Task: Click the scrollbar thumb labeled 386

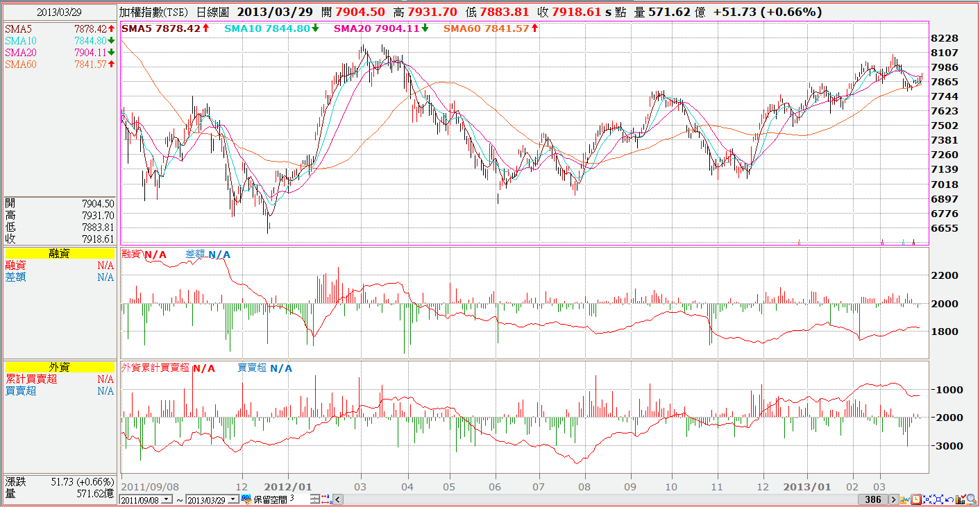Action: click(x=872, y=499)
